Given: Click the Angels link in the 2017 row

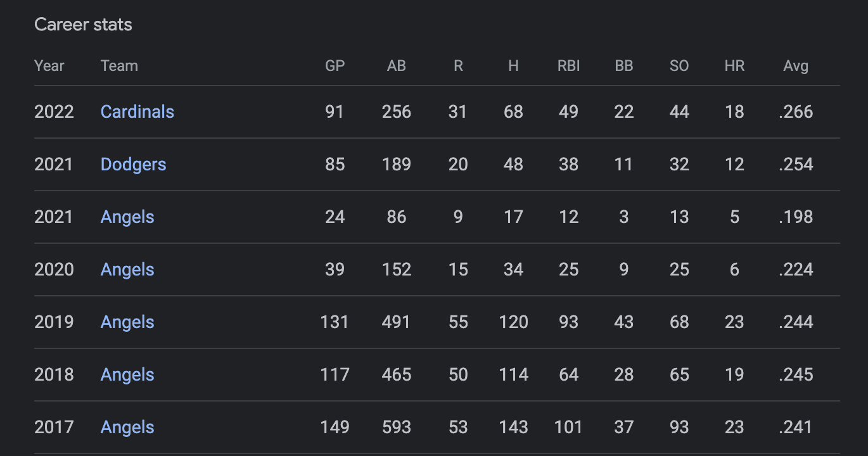Looking at the screenshot, I should coord(127,427).
